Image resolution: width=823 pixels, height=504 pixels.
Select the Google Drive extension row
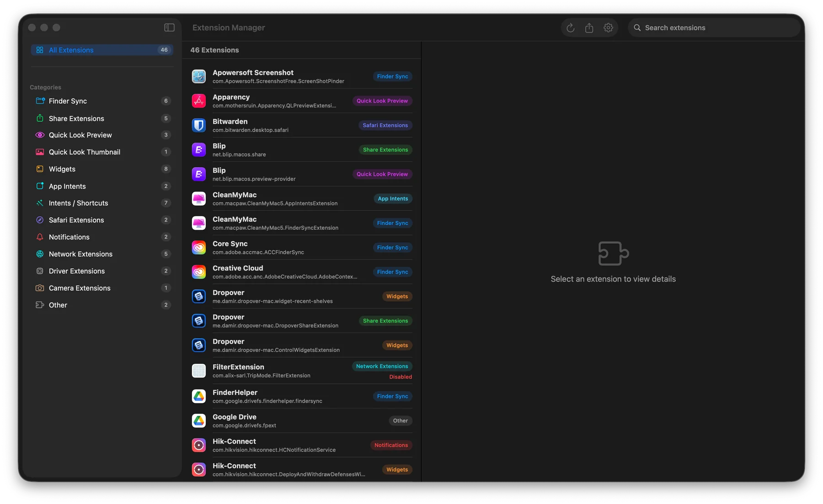(302, 420)
